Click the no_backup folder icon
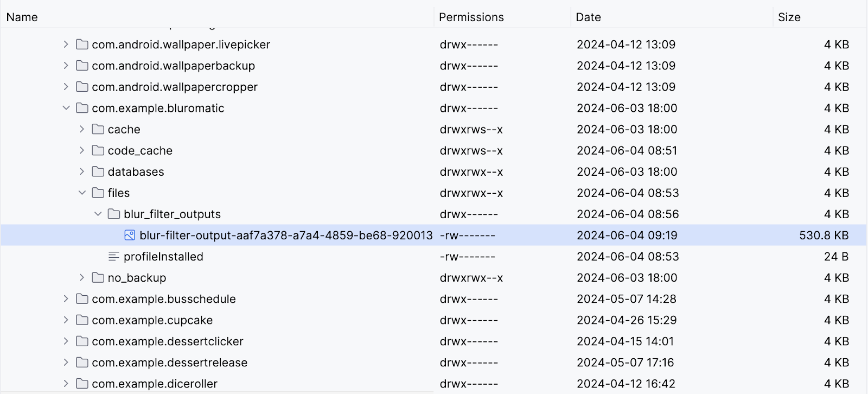Viewport: 868px width, 394px height. pos(98,277)
